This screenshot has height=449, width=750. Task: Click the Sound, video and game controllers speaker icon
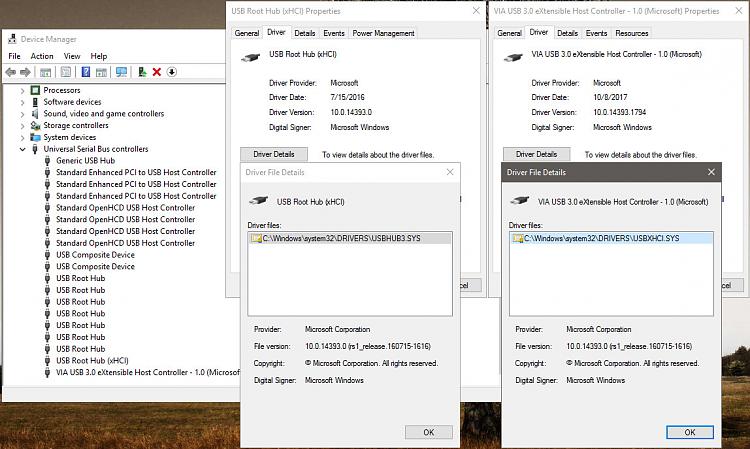pyautogui.click(x=35, y=113)
